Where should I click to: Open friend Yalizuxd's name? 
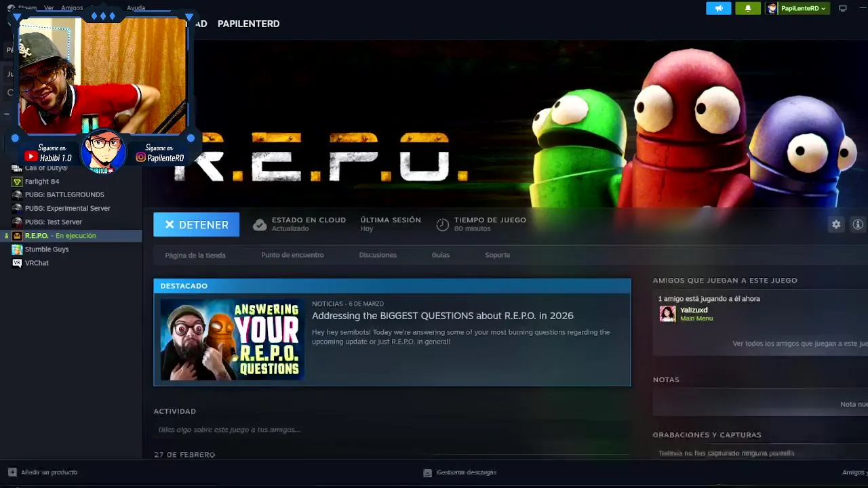tap(694, 310)
